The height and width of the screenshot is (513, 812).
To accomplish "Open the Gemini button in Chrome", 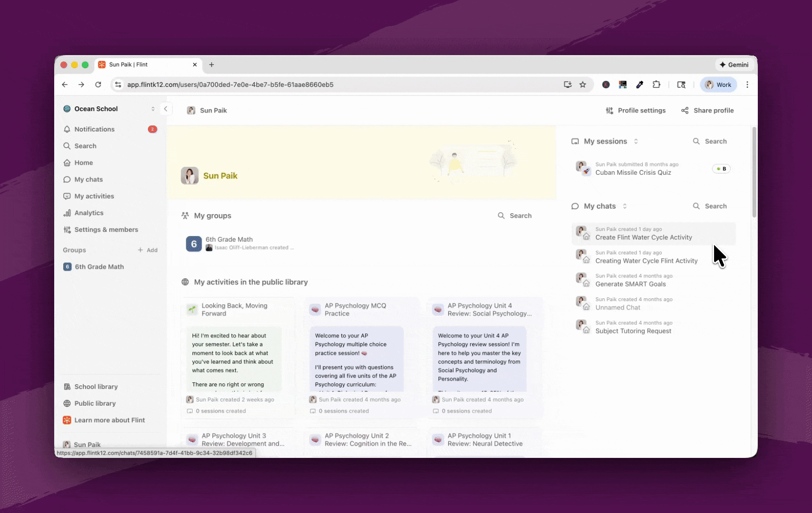I will [734, 65].
